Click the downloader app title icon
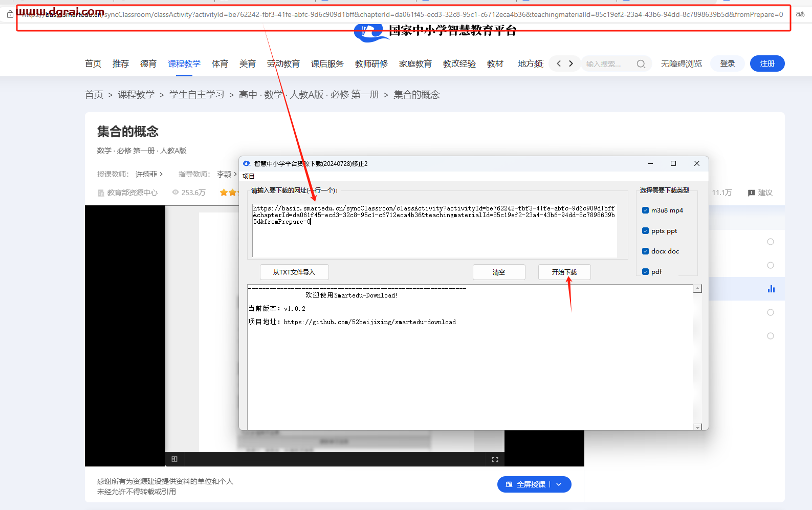The height and width of the screenshot is (510, 812). click(x=247, y=163)
